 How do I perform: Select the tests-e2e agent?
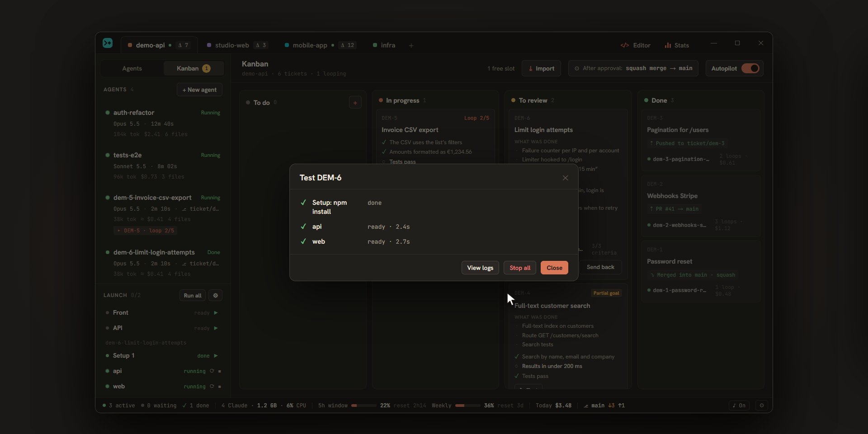[163, 165]
